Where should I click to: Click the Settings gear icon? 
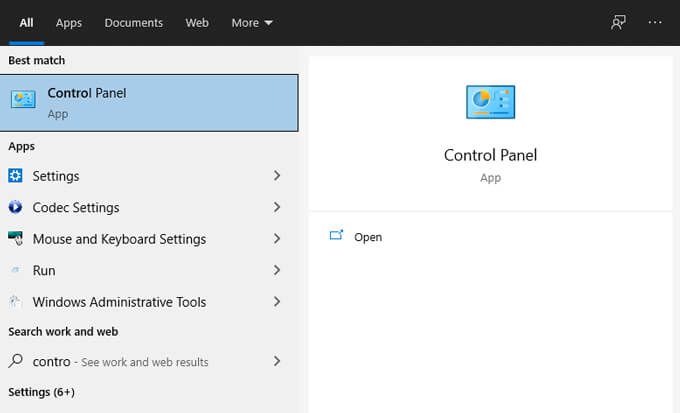(15, 176)
